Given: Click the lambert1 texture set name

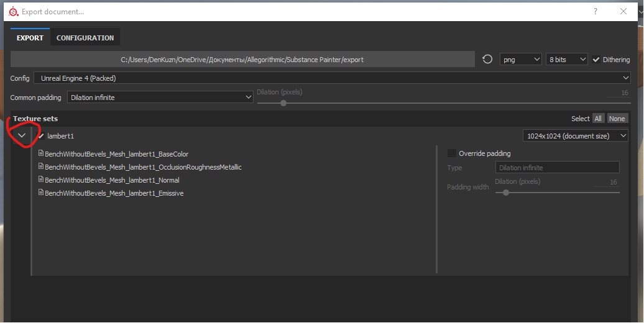Looking at the screenshot, I should click(60, 136).
